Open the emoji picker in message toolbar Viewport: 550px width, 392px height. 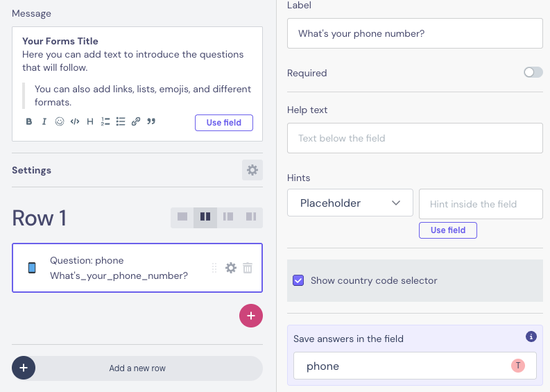point(60,122)
